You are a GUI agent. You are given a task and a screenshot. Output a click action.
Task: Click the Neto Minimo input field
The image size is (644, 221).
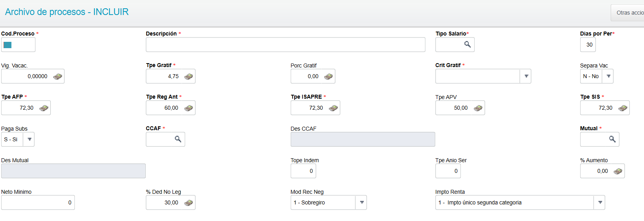point(38,202)
